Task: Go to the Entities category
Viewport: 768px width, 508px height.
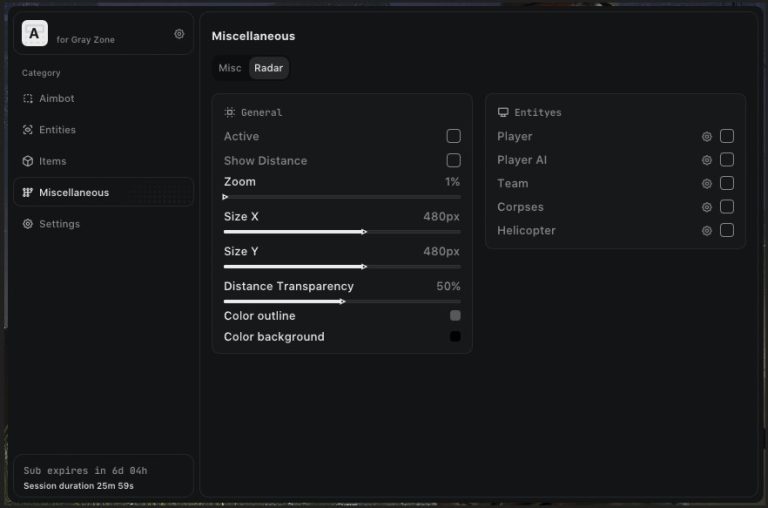Action: 57,130
